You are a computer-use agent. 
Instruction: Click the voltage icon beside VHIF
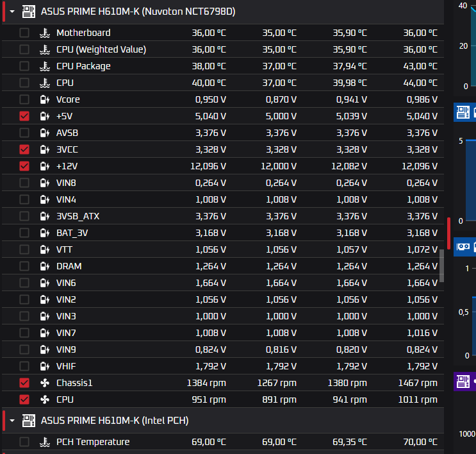pos(45,366)
